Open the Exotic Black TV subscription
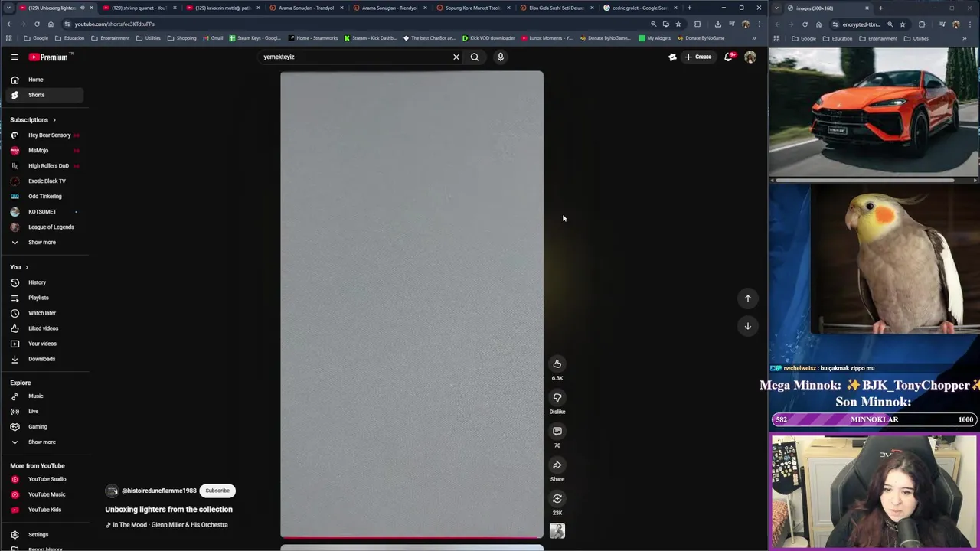The height and width of the screenshot is (551, 980). (x=46, y=181)
